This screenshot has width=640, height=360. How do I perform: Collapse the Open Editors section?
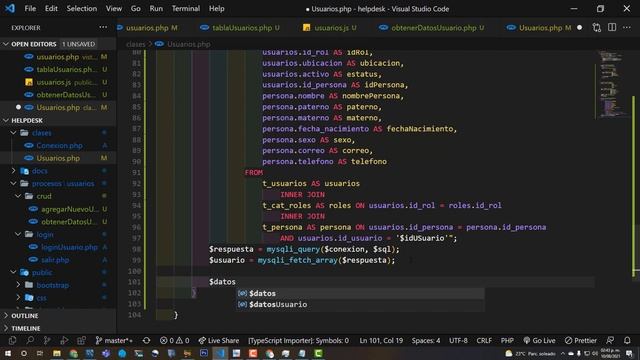pos(6,44)
